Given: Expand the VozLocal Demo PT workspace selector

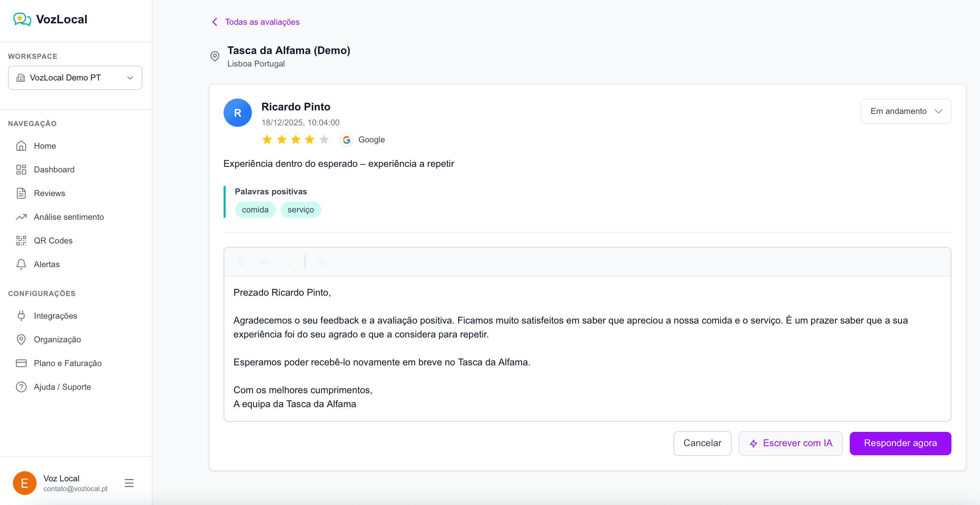Looking at the screenshot, I should point(75,78).
